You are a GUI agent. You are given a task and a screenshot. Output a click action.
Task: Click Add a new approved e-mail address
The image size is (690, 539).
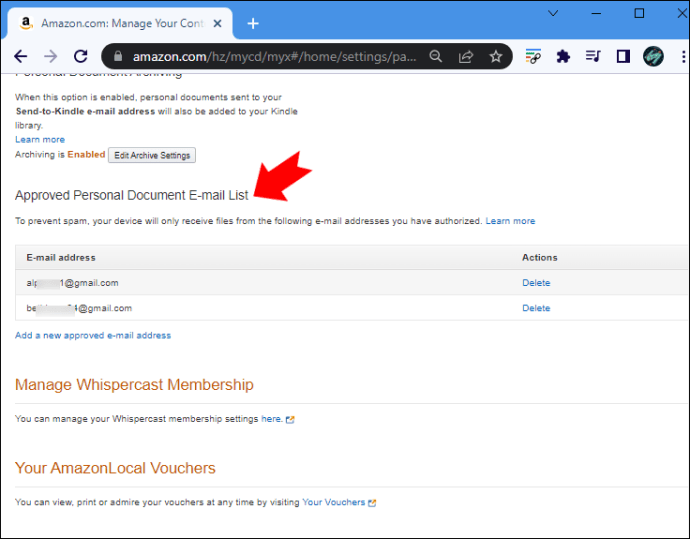(x=93, y=335)
